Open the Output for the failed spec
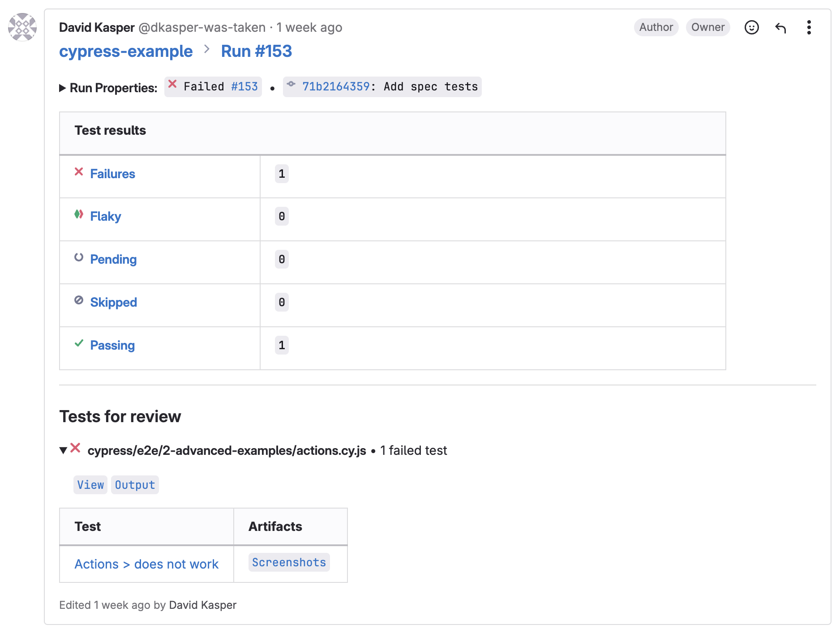The image size is (840, 633). coord(135,484)
